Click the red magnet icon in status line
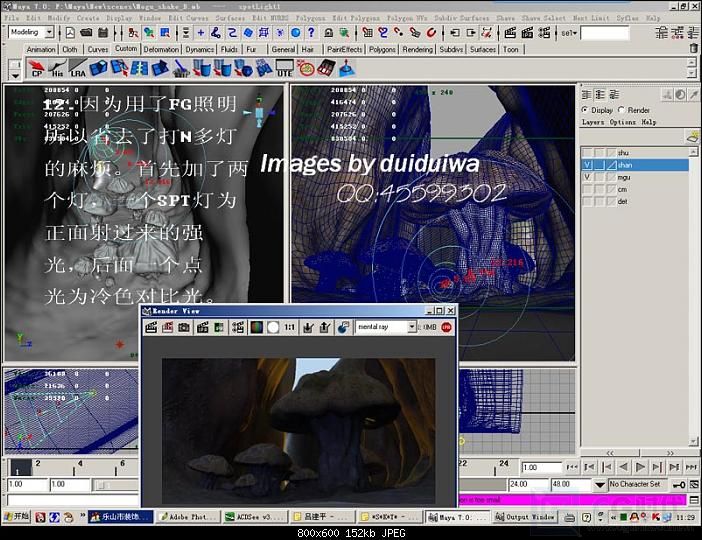 (431, 33)
